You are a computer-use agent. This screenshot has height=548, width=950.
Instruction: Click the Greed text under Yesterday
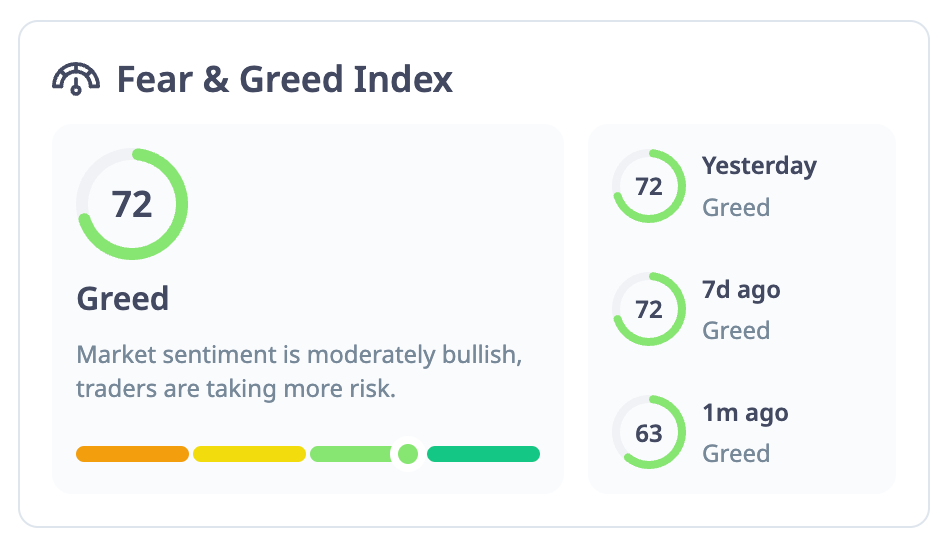pos(736,208)
